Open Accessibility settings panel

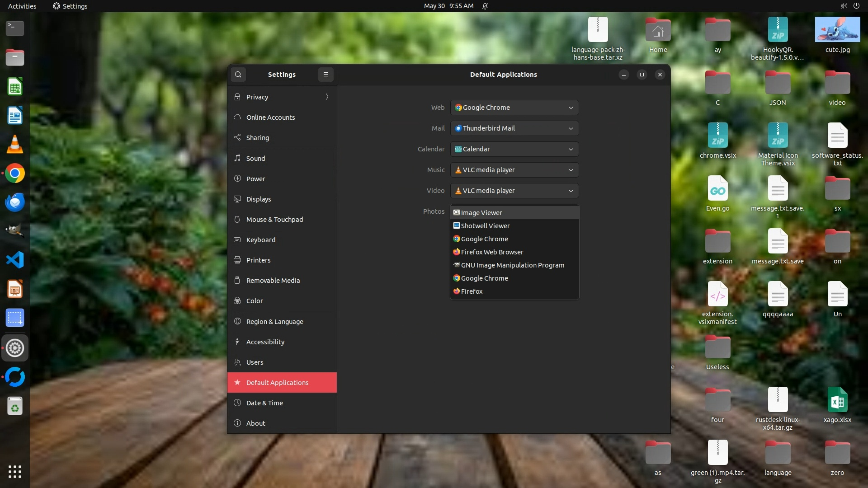[x=265, y=342]
